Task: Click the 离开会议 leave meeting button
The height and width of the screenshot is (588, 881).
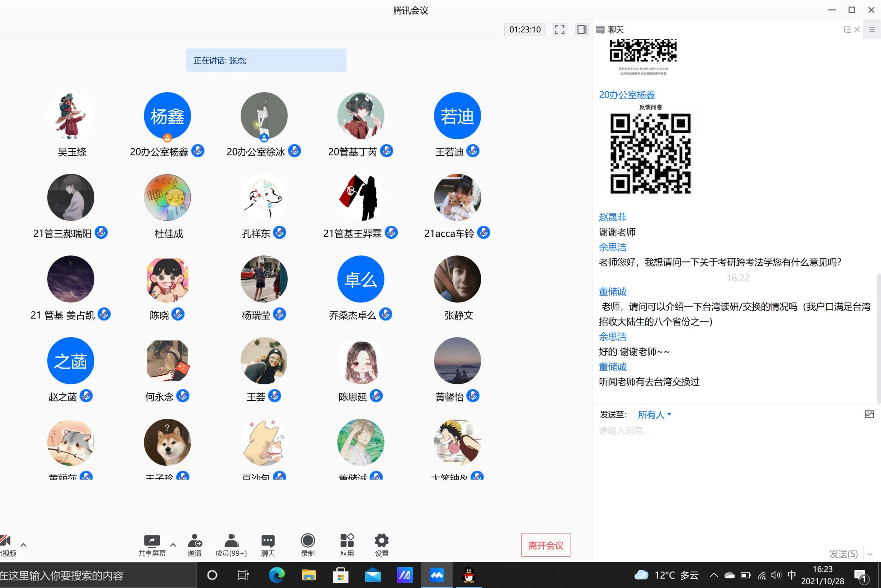Action: click(x=546, y=545)
